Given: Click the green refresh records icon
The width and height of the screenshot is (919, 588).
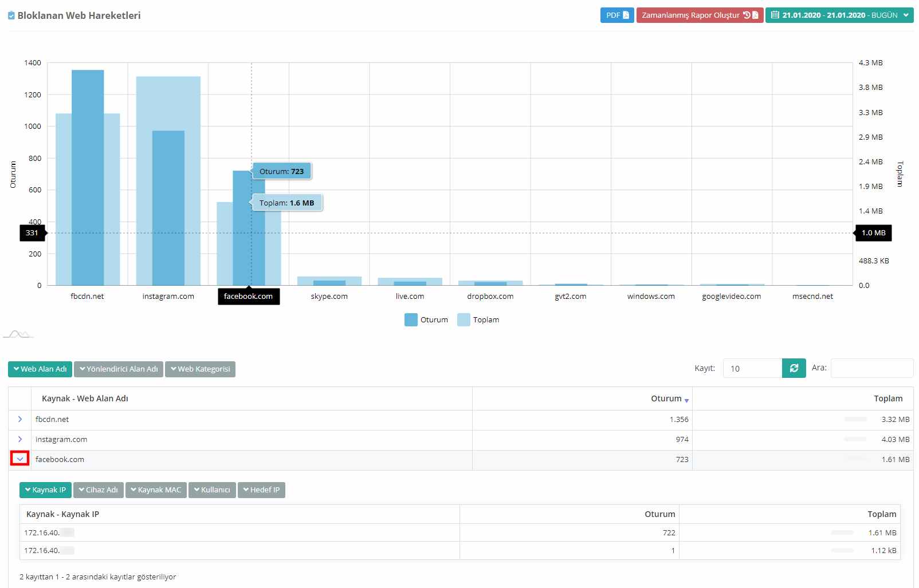Looking at the screenshot, I should [794, 368].
